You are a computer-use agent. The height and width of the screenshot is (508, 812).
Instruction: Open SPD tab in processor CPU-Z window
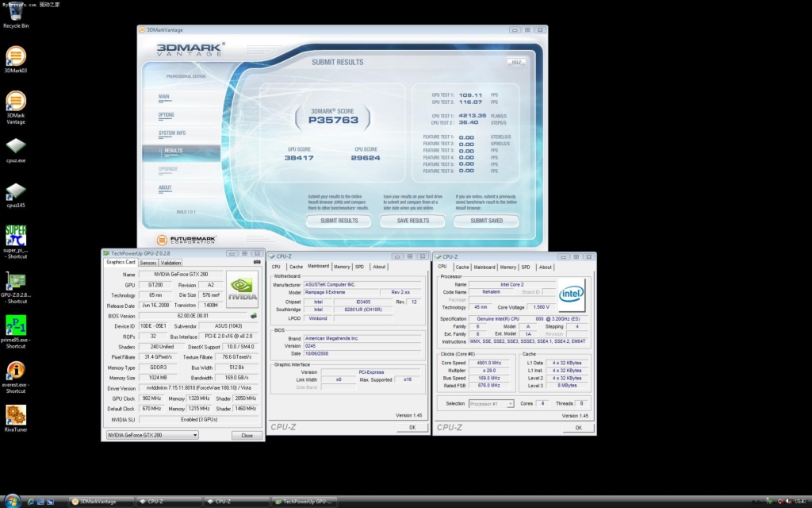526,267
